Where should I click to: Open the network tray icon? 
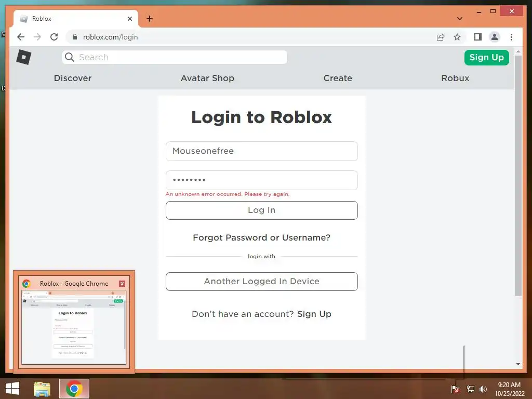(x=470, y=389)
